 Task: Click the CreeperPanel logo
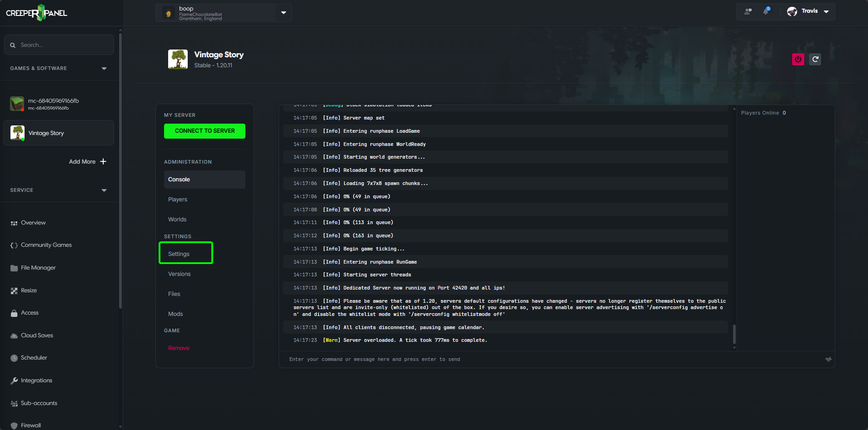pos(36,13)
